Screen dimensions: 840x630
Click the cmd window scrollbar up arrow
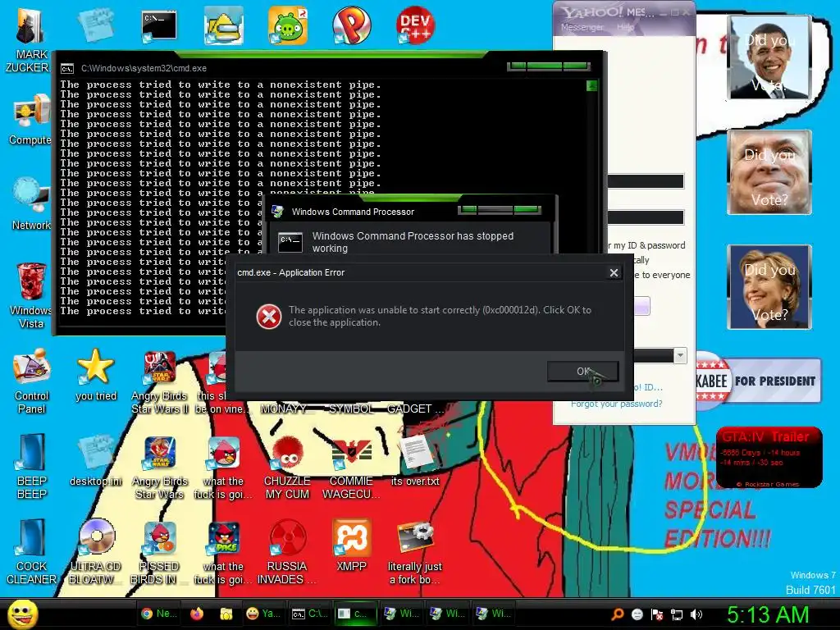(x=592, y=85)
